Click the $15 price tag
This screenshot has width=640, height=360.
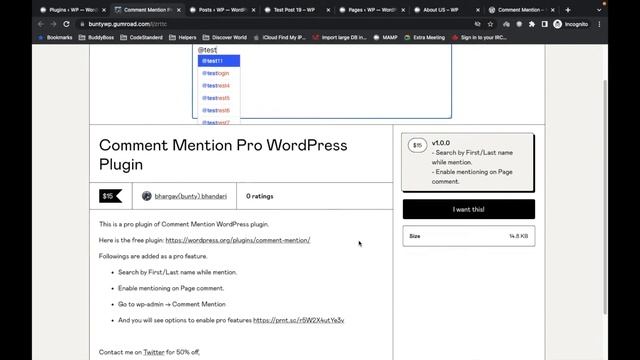(x=110, y=196)
